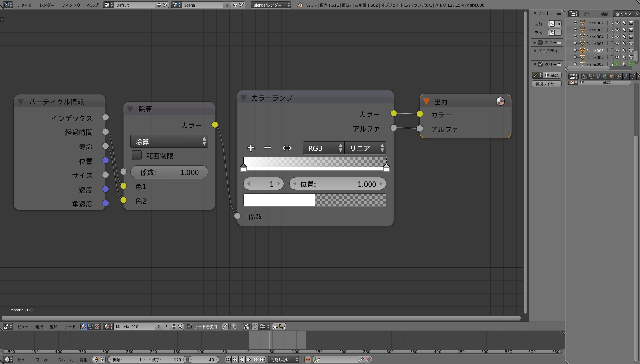Collapse the ノード panel header triangle
Viewport: 640px width, 364px height.
pyautogui.click(x=535, y=13)
